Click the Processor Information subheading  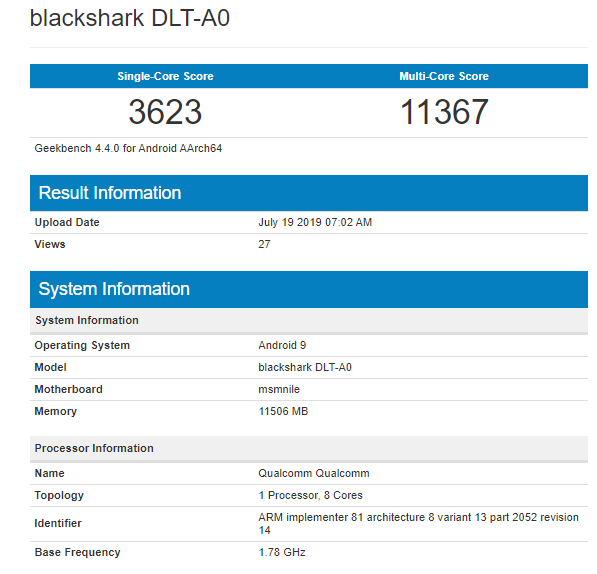coord(94,448)
